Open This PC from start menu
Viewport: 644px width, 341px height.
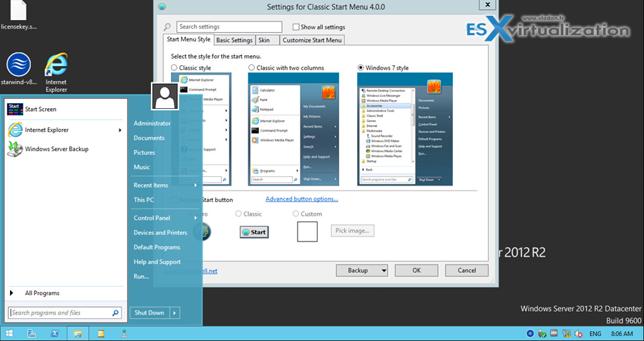144,200
